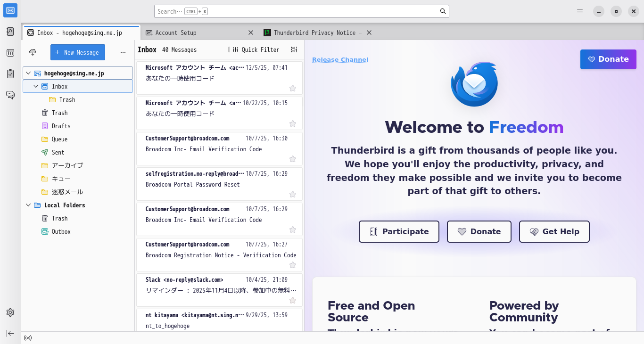Click the purple Donate button at top
This screenshot has height=344, width=644.
click(x=608, y=59)
